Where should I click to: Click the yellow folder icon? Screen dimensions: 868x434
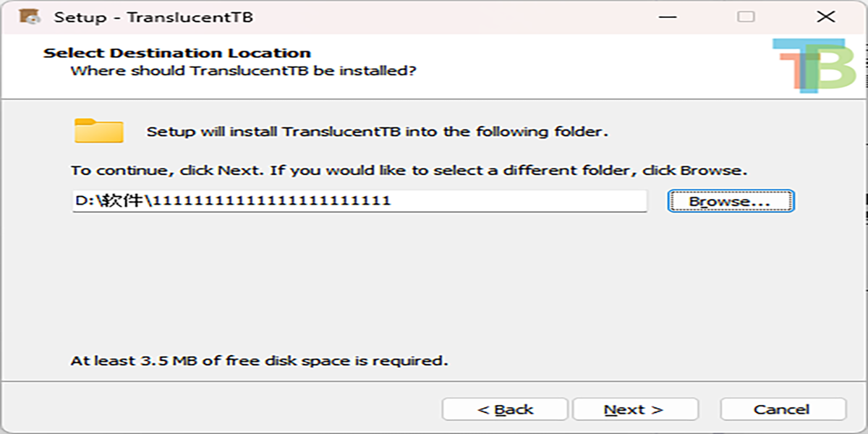pyautogui.click(x=99, y=130)
